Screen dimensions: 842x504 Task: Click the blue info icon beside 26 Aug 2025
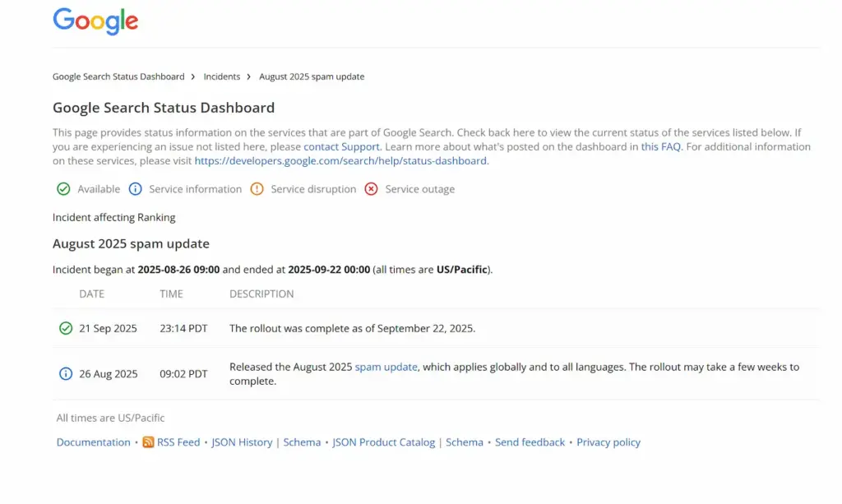[66, 374]
